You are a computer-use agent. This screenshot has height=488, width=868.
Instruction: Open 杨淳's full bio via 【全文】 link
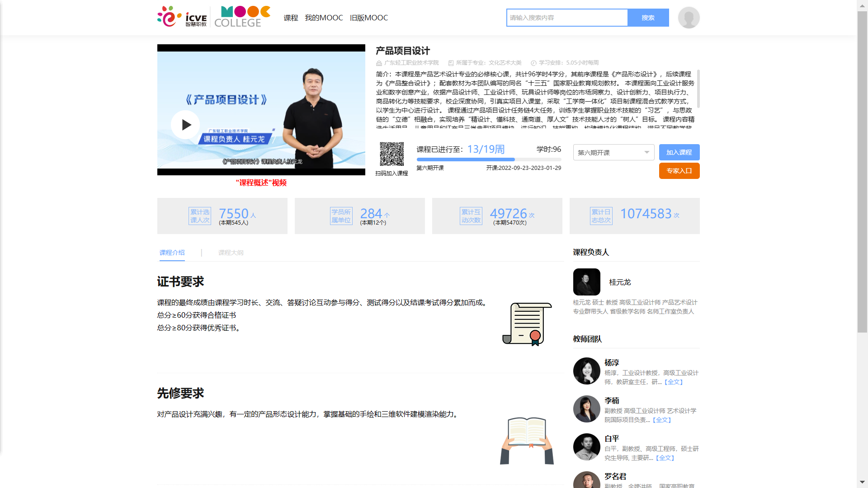point(673,382)
